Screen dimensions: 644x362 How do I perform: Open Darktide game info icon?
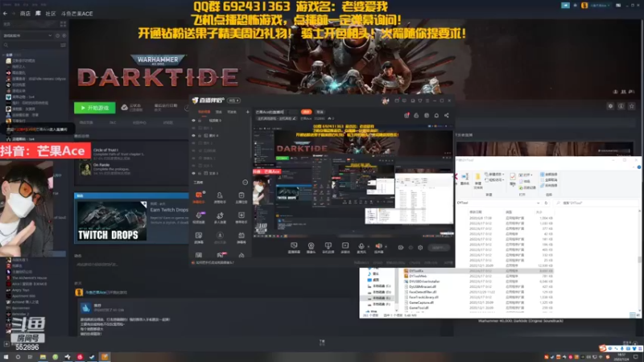coord(621,106)
